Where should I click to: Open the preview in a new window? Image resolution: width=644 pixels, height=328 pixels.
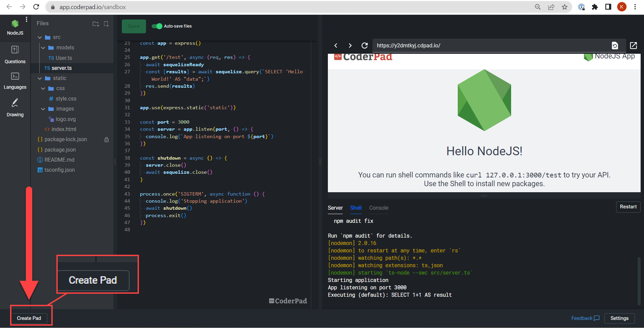coord(633,45)
